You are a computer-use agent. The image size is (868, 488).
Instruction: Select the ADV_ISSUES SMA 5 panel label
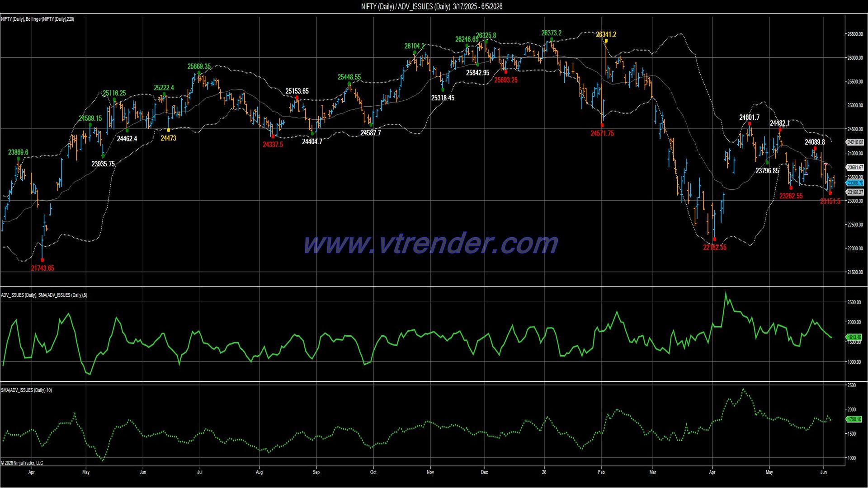pos(44,295)
